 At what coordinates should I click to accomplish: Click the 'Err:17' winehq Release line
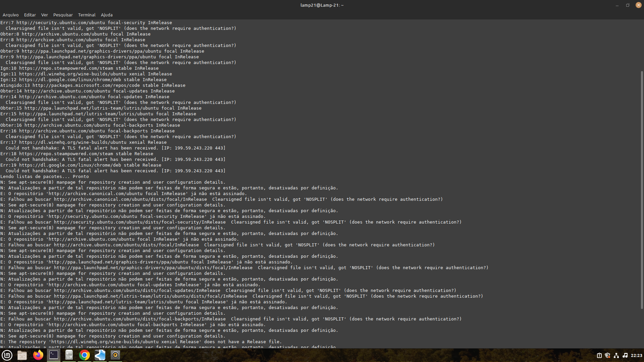click(84, 142)
